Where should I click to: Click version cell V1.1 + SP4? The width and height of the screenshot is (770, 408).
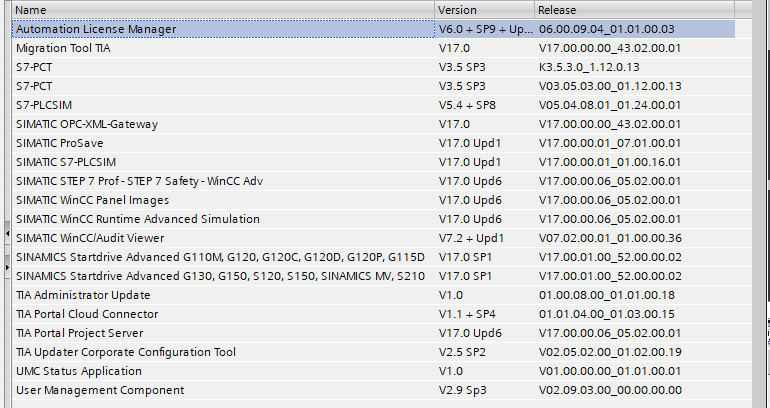(x=467, y=314)
